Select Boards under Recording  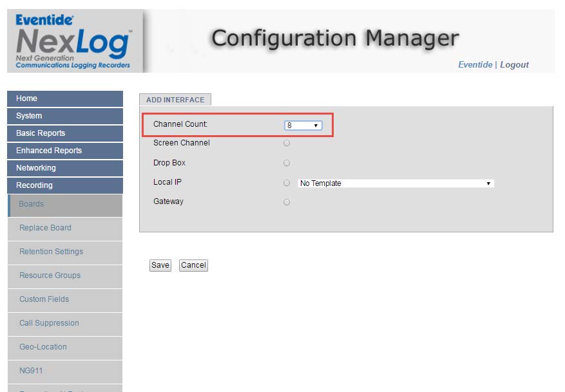point(64,204)
